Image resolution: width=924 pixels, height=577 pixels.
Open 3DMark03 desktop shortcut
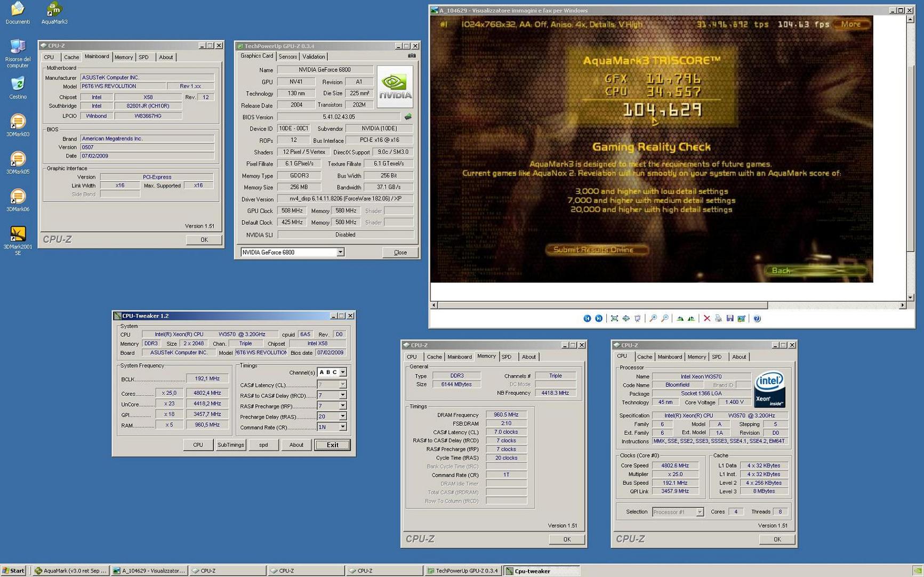click(x=18, y=126)
